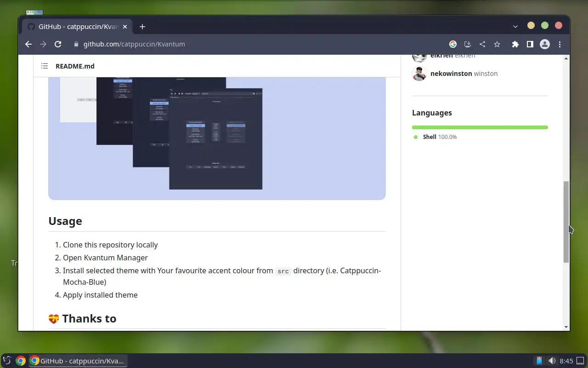Click nekowinston's avatar image
Screen dimensions: 588x368
[419, 74]
